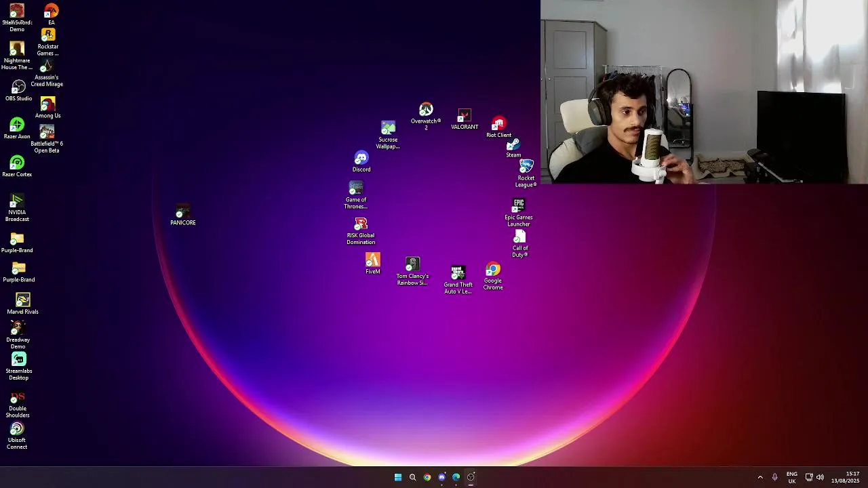Viewport: 868px width, 488px height.
Task: Open Rockstar Games launcher shortcut
Action: [x=47, y=42]
